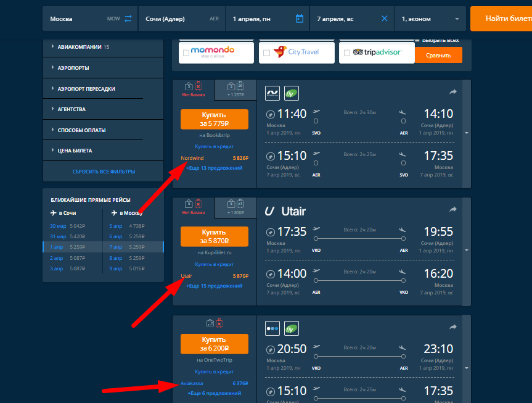Image resolution: width=532 pixels, height=403 pixels.
Task: Open calendar for 1 апреля departure date
Action: click(300, 19)
